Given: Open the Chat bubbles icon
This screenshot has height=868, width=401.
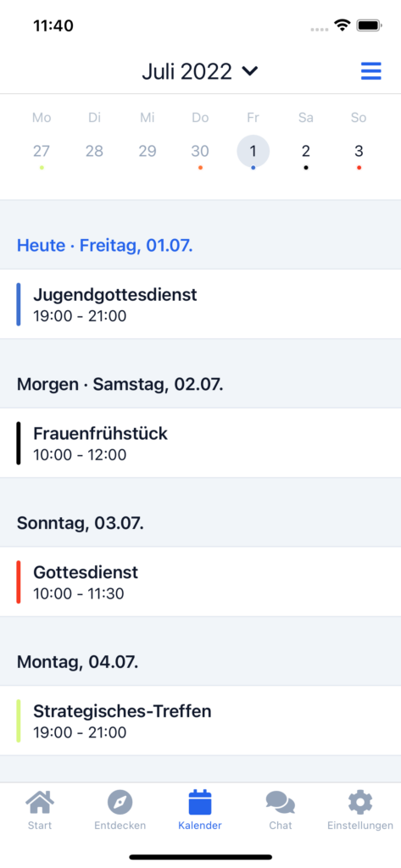Looking at the screenshot, I should (281, 802).
